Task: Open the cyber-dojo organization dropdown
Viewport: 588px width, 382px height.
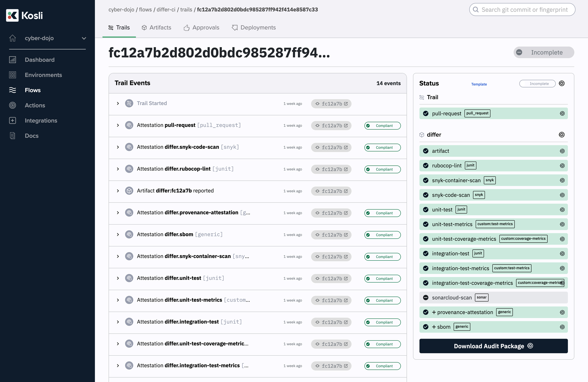Action: 47,38
